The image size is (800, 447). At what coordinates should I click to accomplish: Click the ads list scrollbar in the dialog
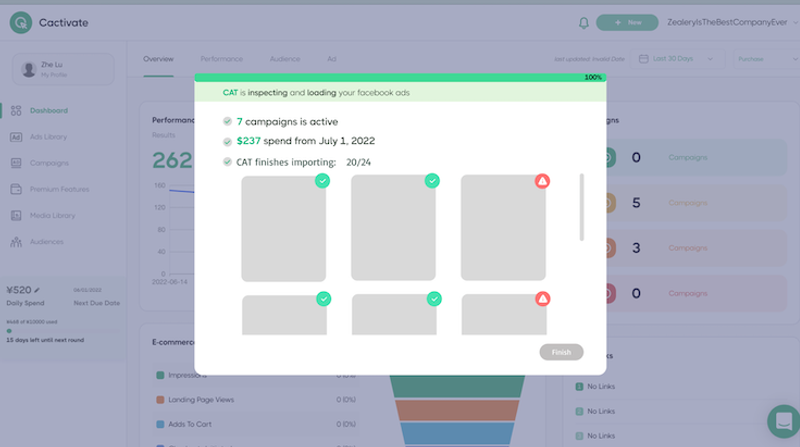pos(582,207)
